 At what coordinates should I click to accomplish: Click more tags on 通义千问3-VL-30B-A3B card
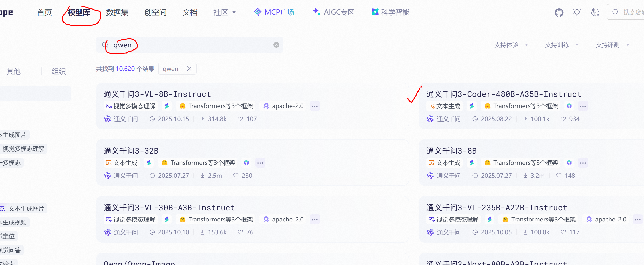(x=315, y=220)
